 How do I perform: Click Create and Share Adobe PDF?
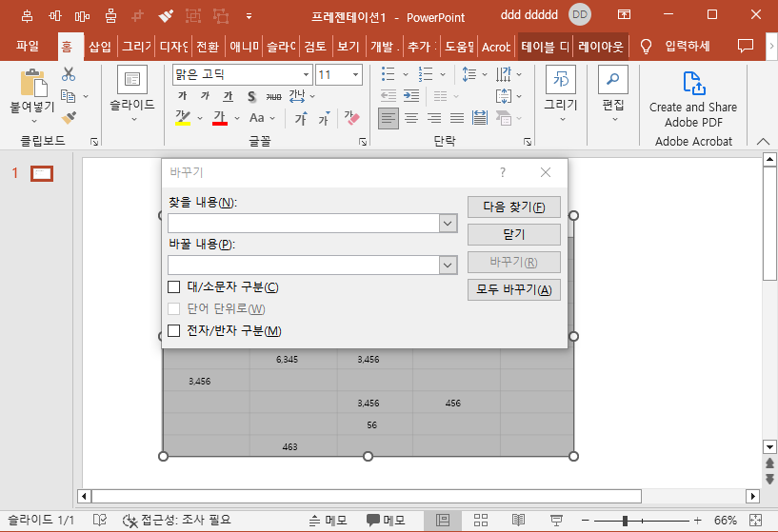coord(693,98)
